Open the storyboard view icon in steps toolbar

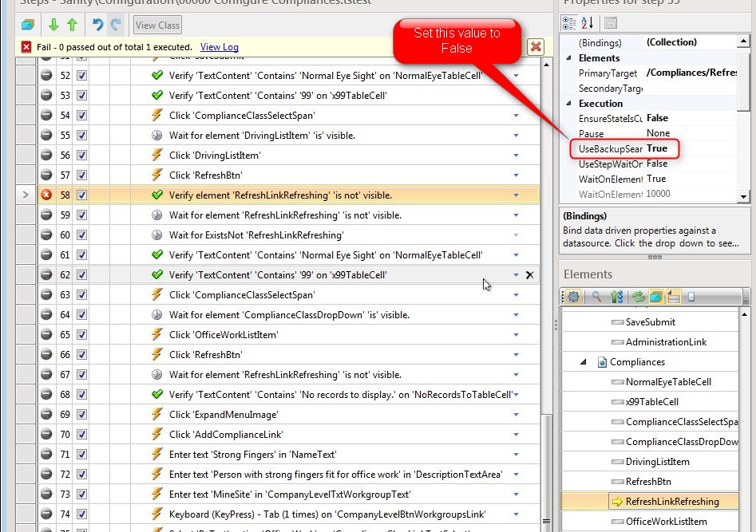tap(28, 25)
